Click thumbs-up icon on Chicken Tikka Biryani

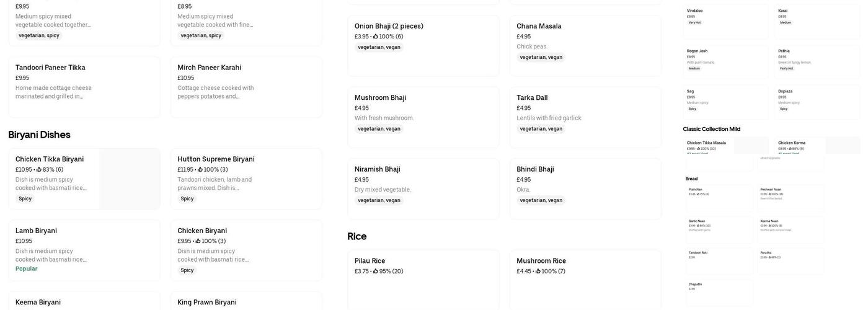[39, 170]
